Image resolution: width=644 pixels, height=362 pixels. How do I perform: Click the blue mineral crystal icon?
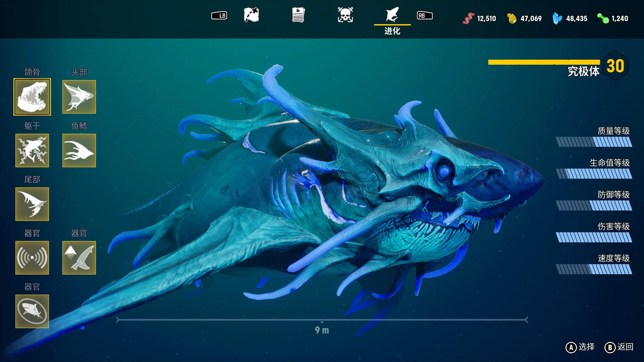pos(557,18)
